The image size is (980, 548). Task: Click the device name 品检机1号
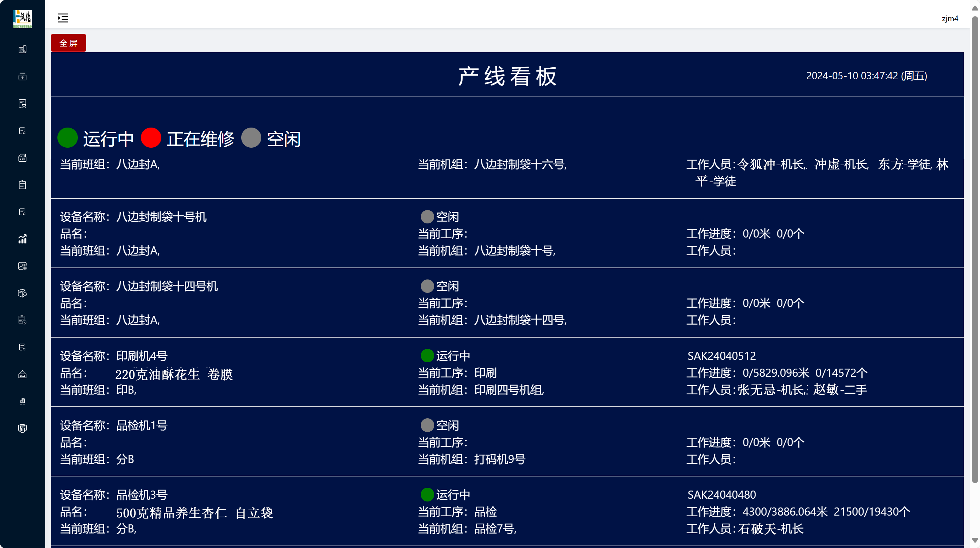pyautogui.click(x=142, y=425)
